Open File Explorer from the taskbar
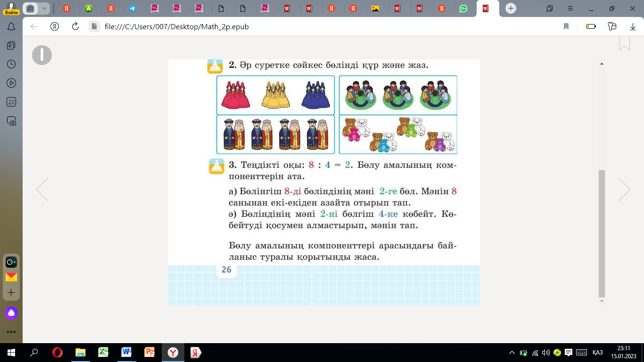 tap(81, 353)
